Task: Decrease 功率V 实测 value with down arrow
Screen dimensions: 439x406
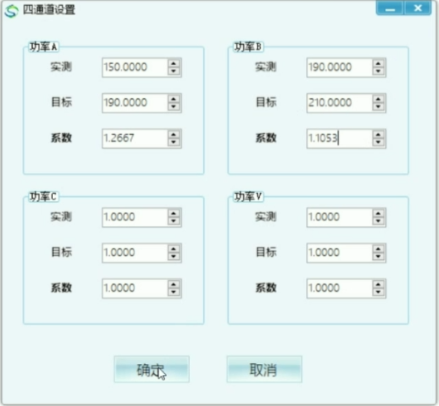Action: click(378, 221)
